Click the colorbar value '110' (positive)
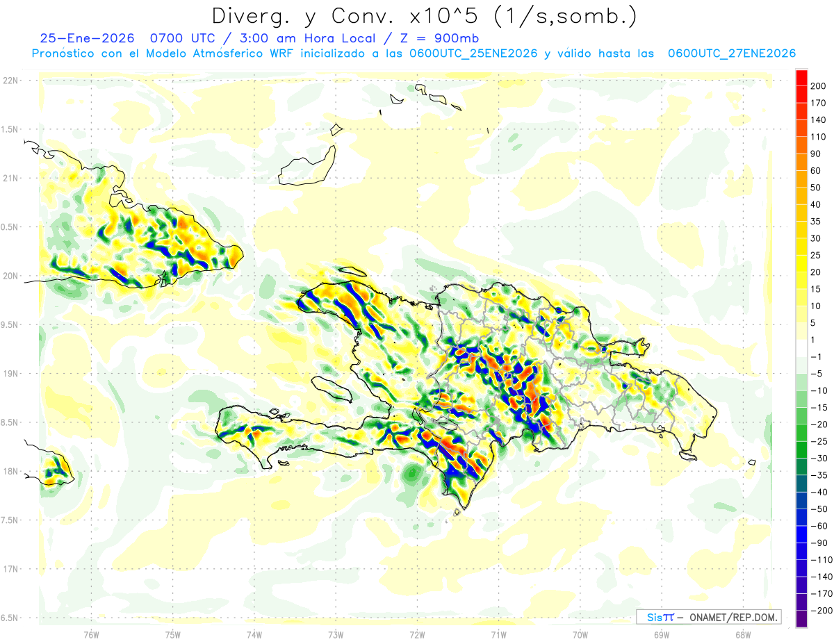 tap(819, 136)
